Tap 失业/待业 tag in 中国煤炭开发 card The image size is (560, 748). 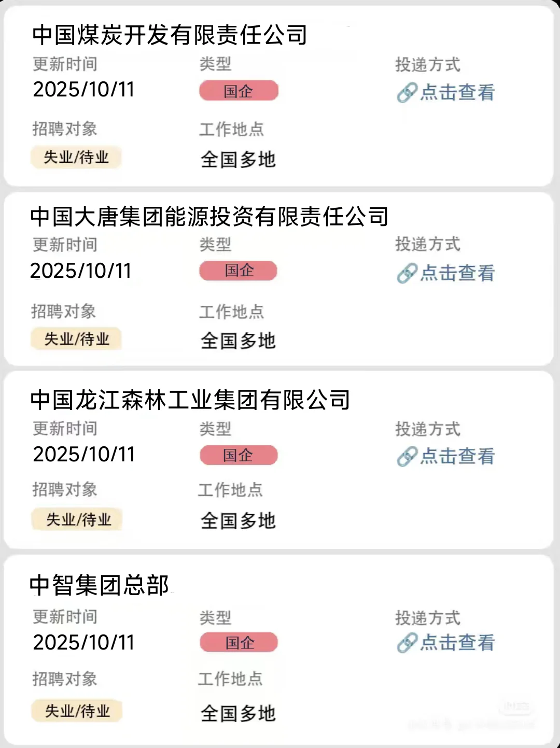tap(76, 157)
